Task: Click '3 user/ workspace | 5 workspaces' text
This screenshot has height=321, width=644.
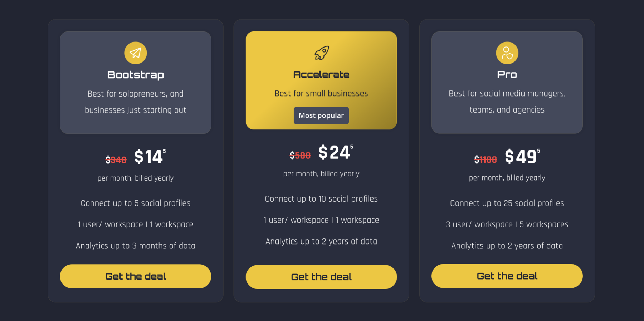Action: (507, 224)
